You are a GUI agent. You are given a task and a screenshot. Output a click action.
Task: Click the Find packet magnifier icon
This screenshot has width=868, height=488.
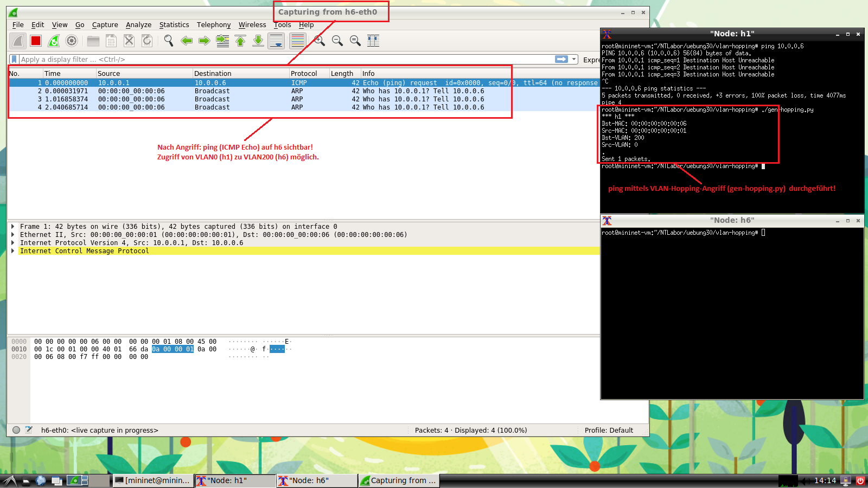pos(169,41)
